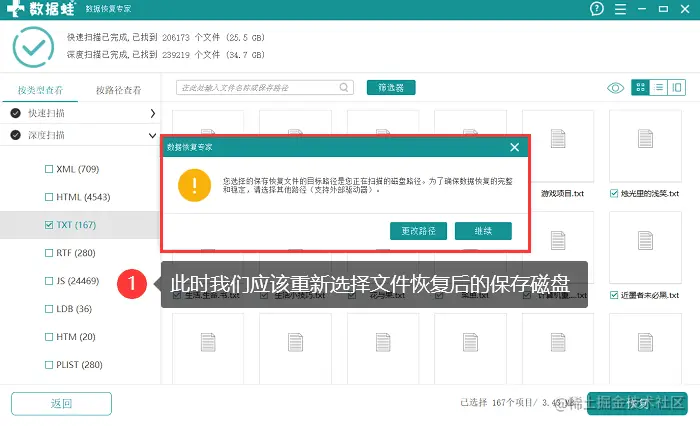Image resolution: width=700 pixels, height=426 pixels.
Task: Close the 数据恢复专家 warning dialog
Action: 514,147
